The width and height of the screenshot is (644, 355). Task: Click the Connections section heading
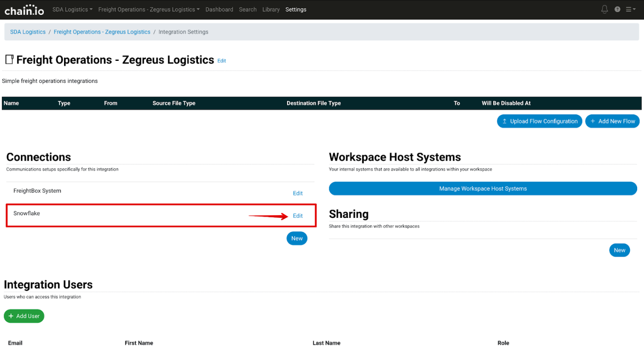(39, 157)
